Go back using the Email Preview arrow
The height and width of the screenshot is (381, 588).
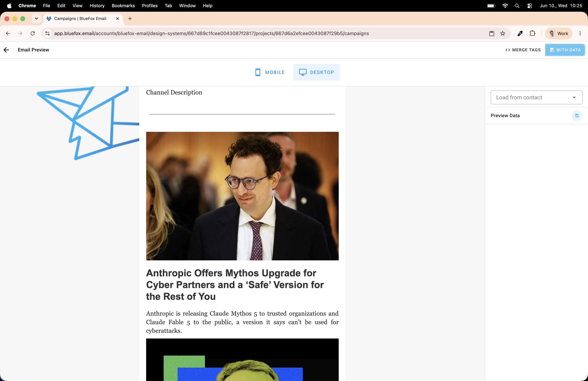(x=6, y=50)
